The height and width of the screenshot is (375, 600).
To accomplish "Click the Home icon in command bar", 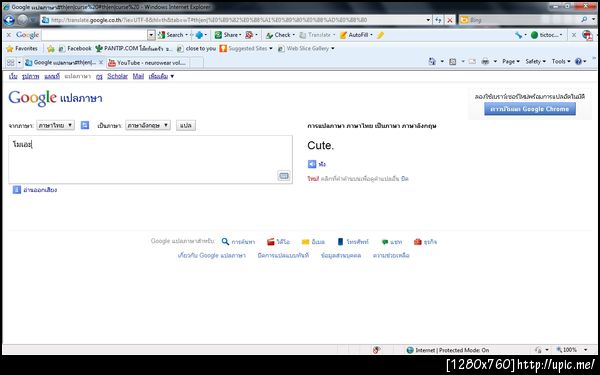I will (x=432, y=61).
